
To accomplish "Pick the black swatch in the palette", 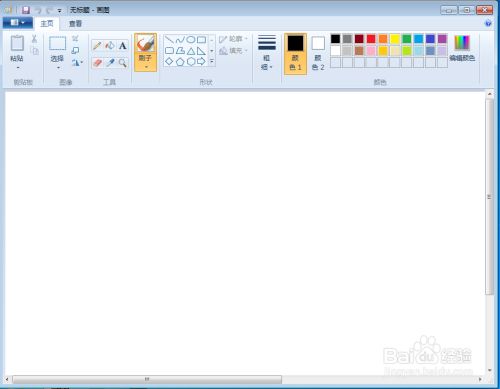I will pos(335,39).
